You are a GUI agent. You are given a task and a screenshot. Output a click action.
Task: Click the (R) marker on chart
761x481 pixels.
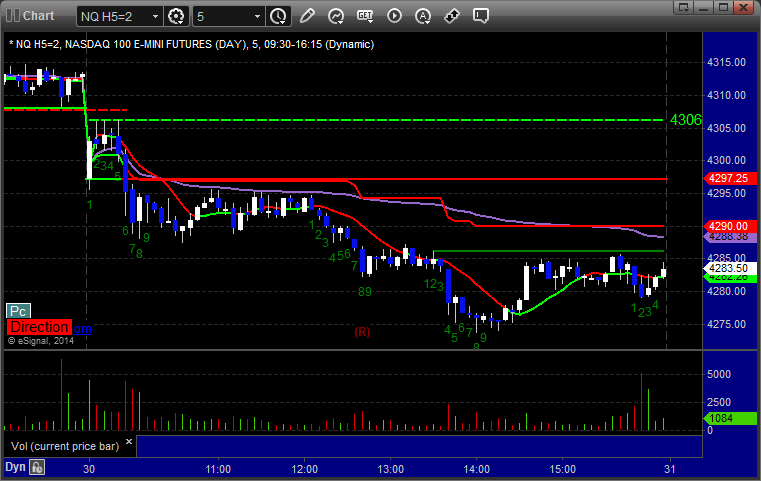363,332
